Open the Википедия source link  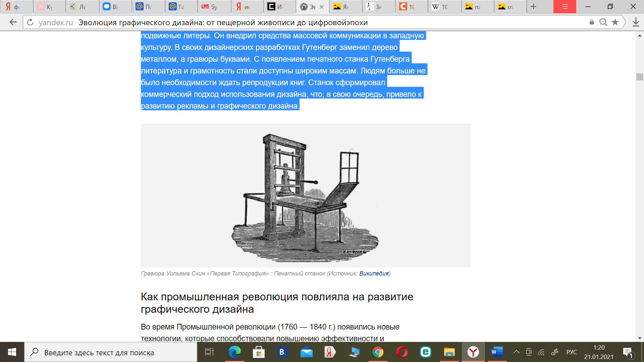[x=374, y=274]
